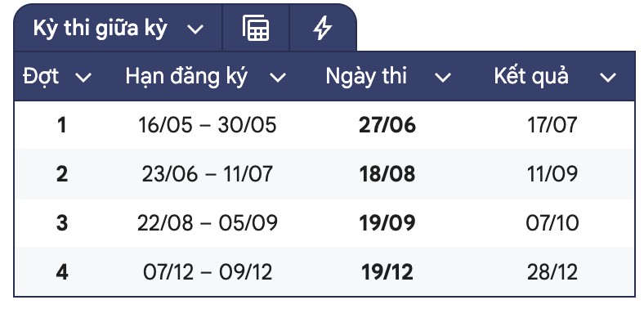The height and width of the screenshot is (309, 644).
Task: Click registration period 16/05 – 30/05
Action: click(207, 125)
